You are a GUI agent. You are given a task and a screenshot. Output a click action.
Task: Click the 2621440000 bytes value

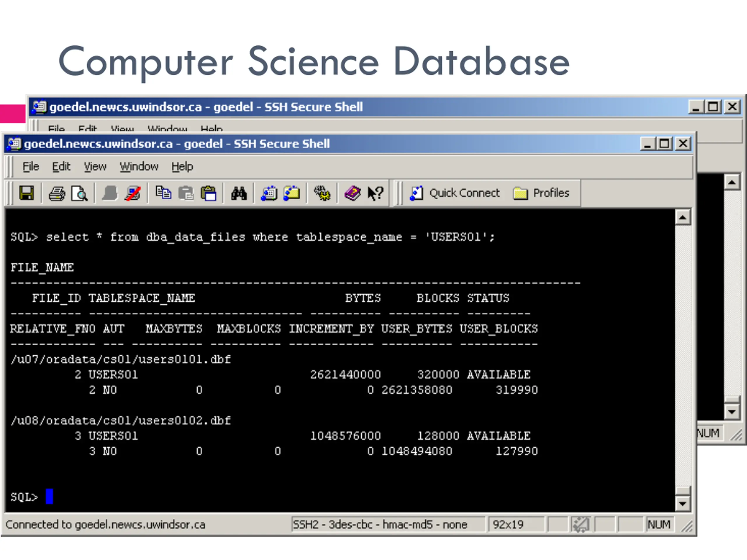(345, 375)
